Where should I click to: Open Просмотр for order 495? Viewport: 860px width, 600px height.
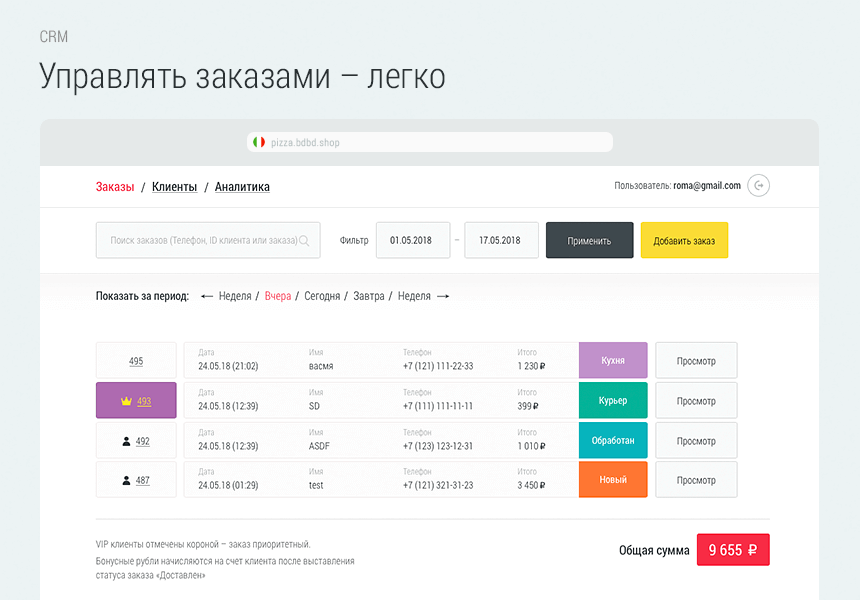(x=695, y=360)
